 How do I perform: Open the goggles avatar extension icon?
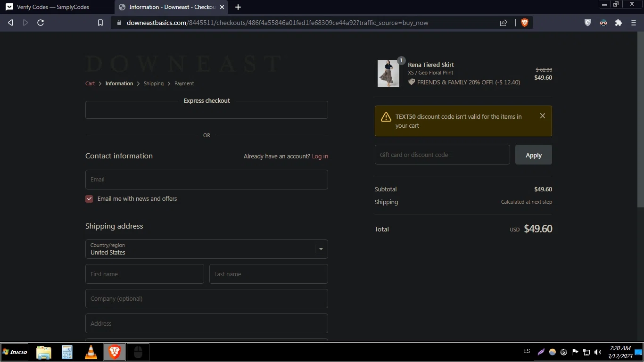click(x=603, y=23)
